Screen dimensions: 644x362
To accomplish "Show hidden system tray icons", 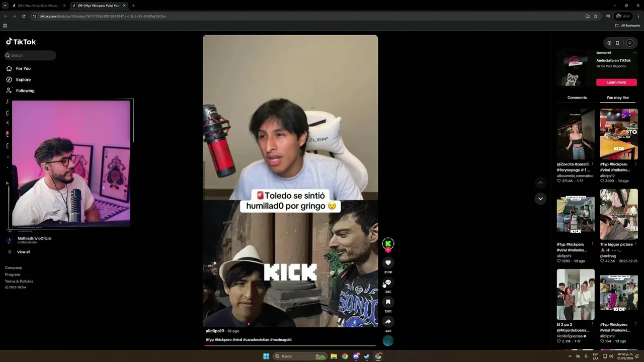I will [x=570, y=356].
